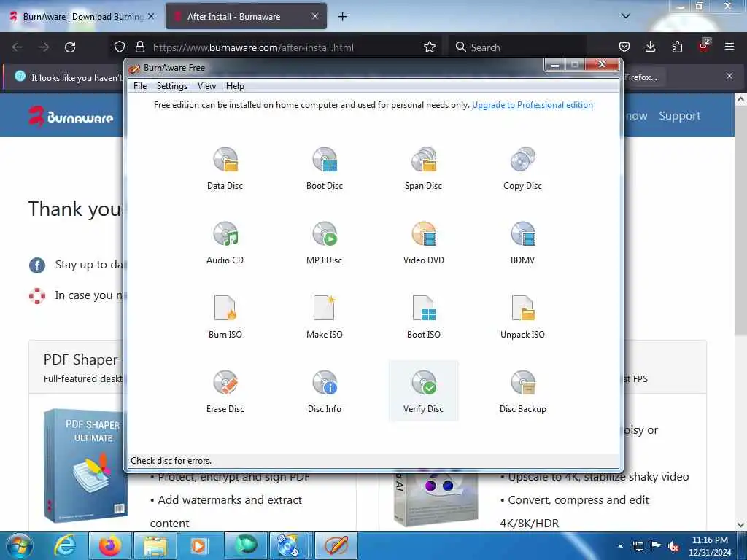Click the PDF Shaper Ultimate box image
The height and width of the screenshot is (560, 747).
point(85,466)
